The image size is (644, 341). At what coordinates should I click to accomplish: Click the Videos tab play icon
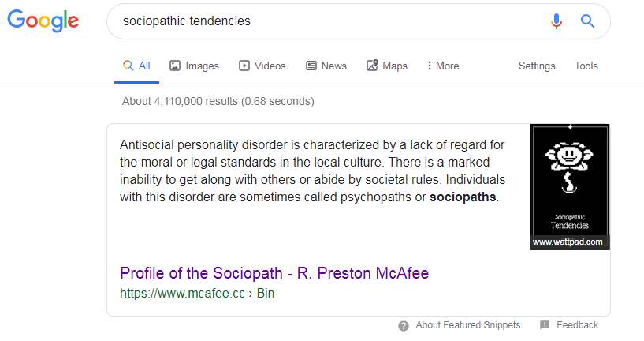[x=244, y=66]
